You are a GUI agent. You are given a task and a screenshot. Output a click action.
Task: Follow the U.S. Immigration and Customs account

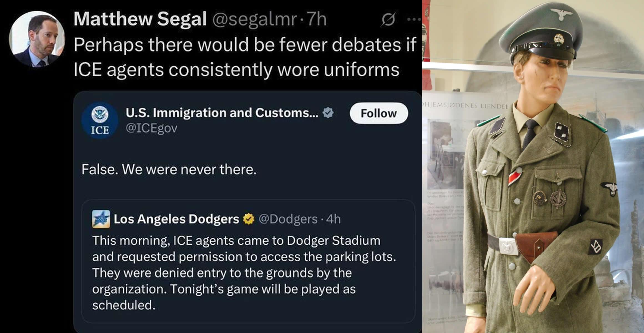[x=379, y=113]
